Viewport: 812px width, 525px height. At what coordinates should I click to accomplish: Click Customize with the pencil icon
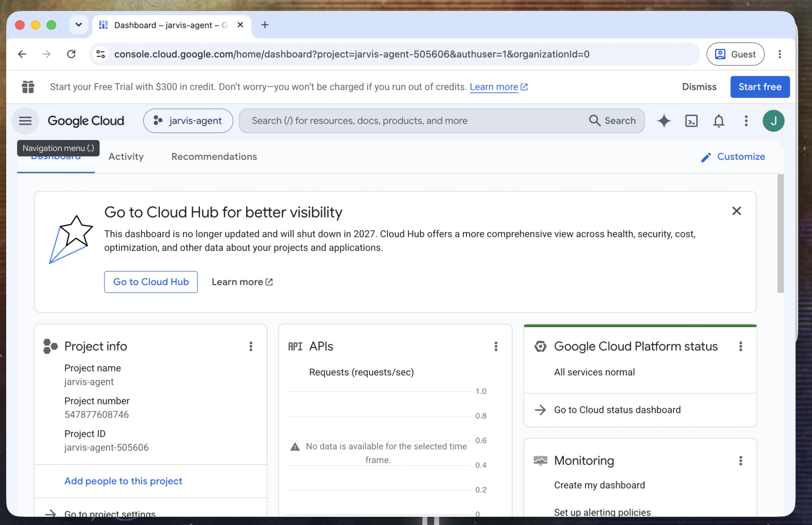point(733,157)
